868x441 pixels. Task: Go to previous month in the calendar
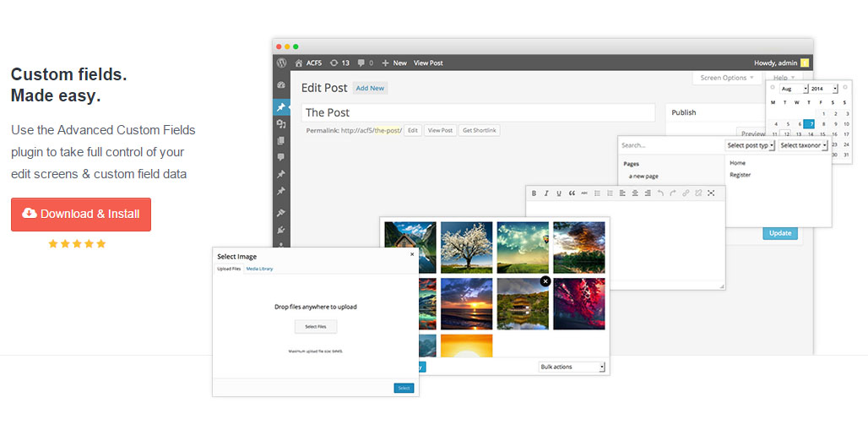click(773, 88)
